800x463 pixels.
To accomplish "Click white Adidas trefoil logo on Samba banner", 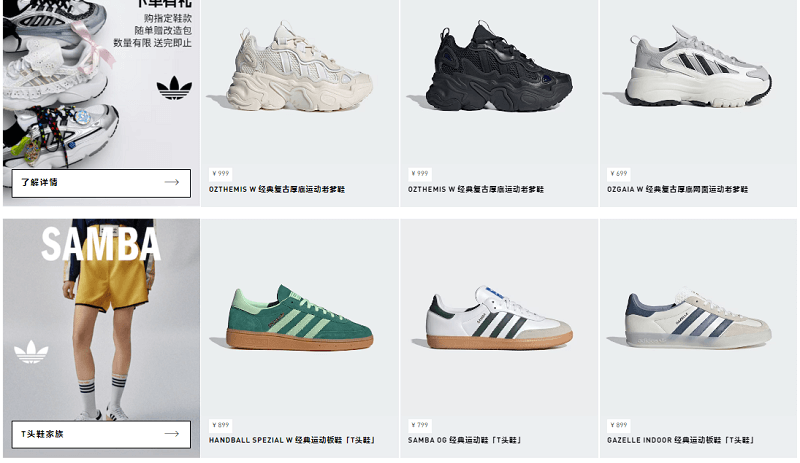I will [31, 352].
